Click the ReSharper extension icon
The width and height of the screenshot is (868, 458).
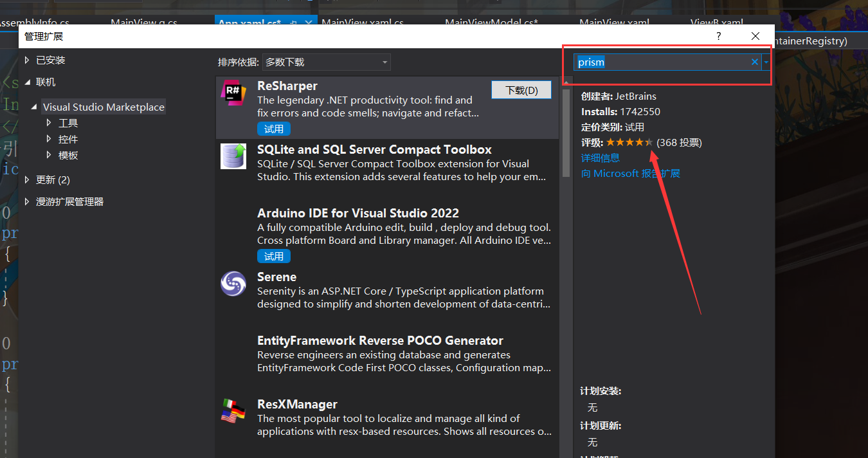click(x=233, y=92)
